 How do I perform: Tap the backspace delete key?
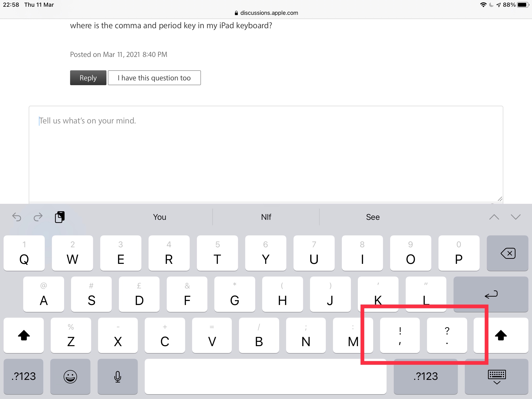pos(507,253)
